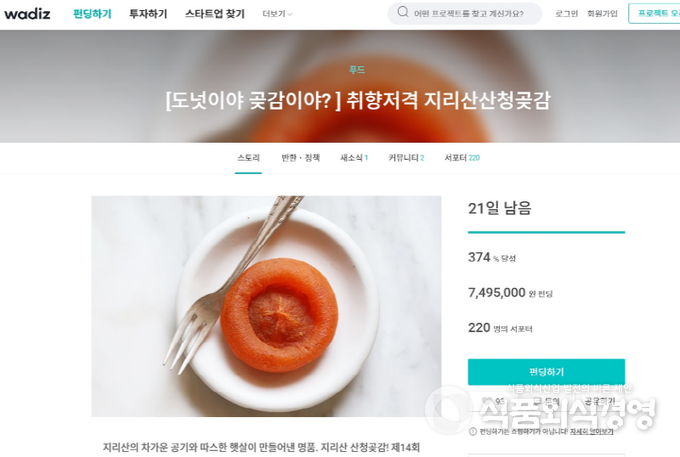
Task: Go to 스타트업 찾기 in the top menu
Action: tap(215, 14)
